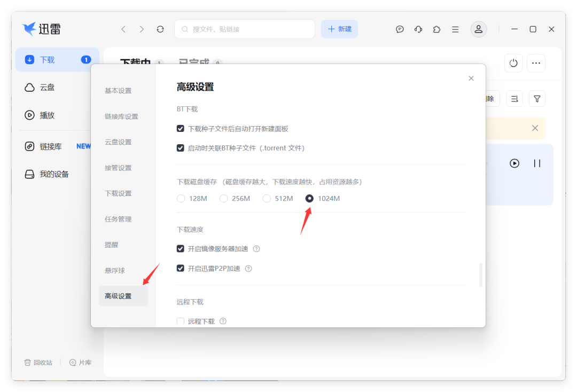Switch to 悬浮球 settings tab

(115, 271)
